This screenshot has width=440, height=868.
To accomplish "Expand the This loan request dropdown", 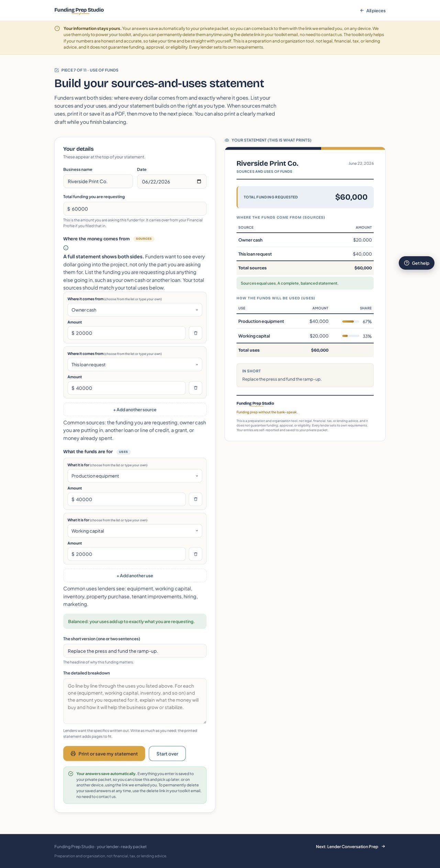I will click(x=135, y=365).
